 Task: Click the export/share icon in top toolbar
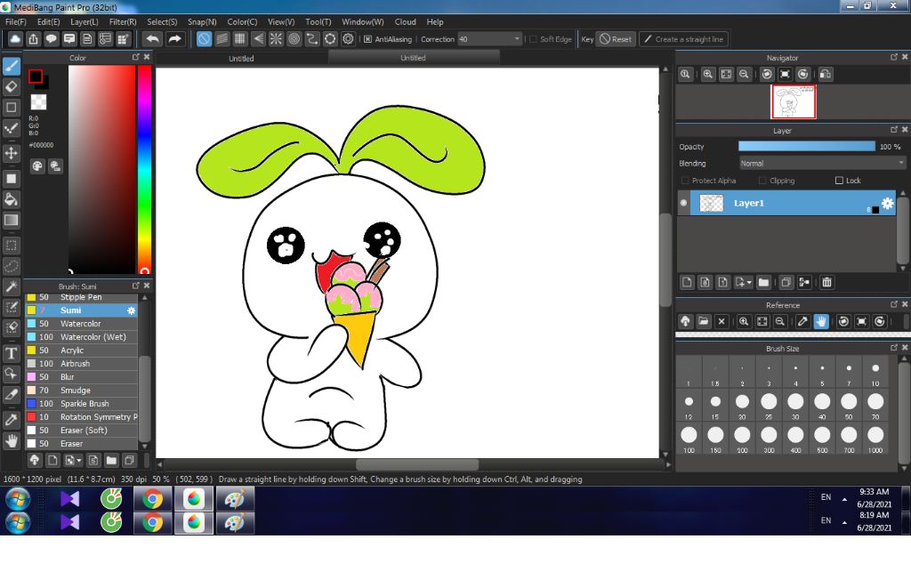(33, 39)
